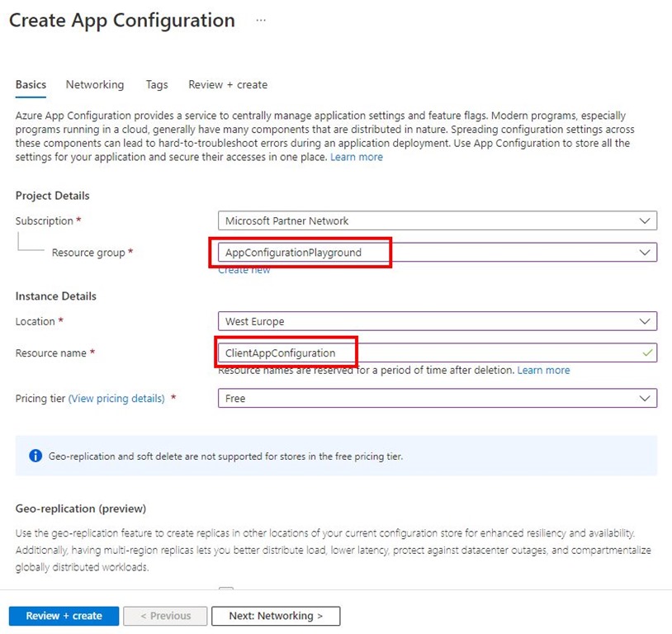Image resolution: width=672 pixels, height=634 pixels.
Task: Open the Tags tab
Action: click(x=156, y=84)
